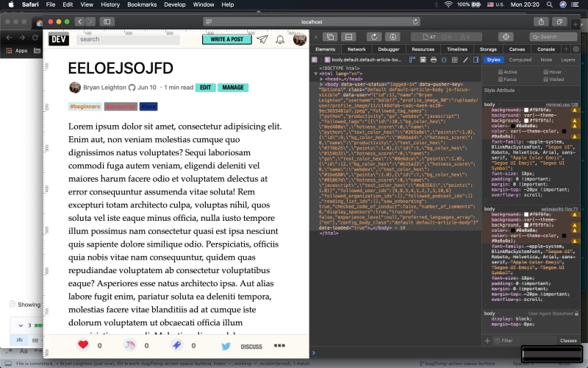Detach Web Inspector into separate window
The height and width of the screenshot is (368, 588).
click(x=330, y=37)
